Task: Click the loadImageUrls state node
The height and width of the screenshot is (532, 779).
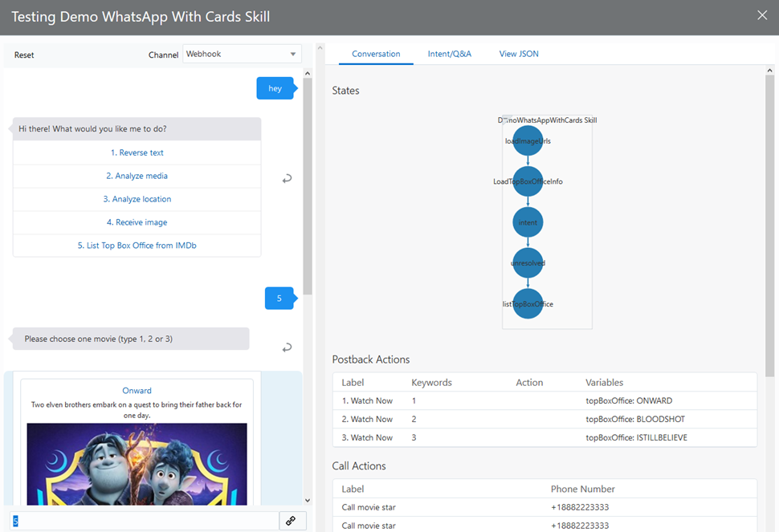Action: click(528, 141)
